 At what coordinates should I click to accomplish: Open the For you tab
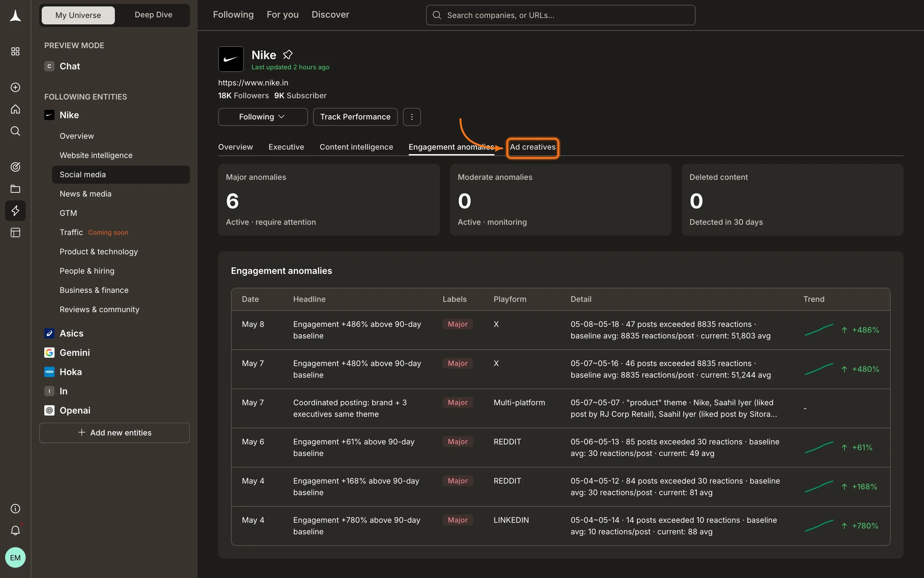coord(283,14)
